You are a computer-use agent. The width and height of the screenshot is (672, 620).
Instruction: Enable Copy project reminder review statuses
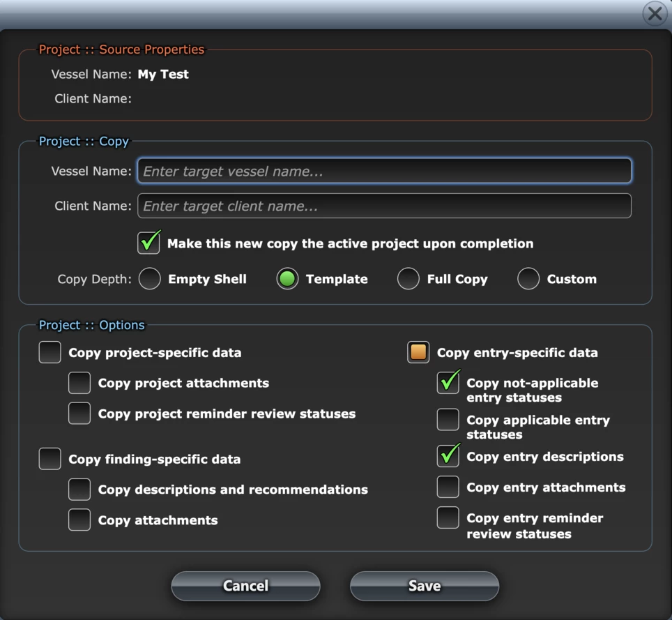[79, 413]
